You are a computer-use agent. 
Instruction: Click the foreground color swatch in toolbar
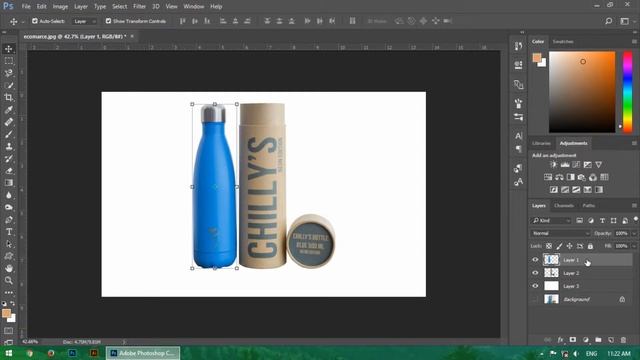(x=6, y=313)
